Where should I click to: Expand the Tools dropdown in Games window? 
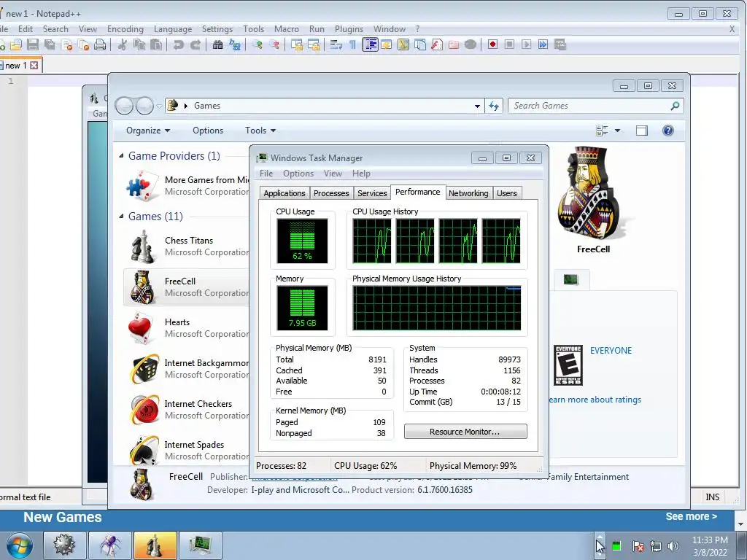pyautogui.click(x=260, y=131)
